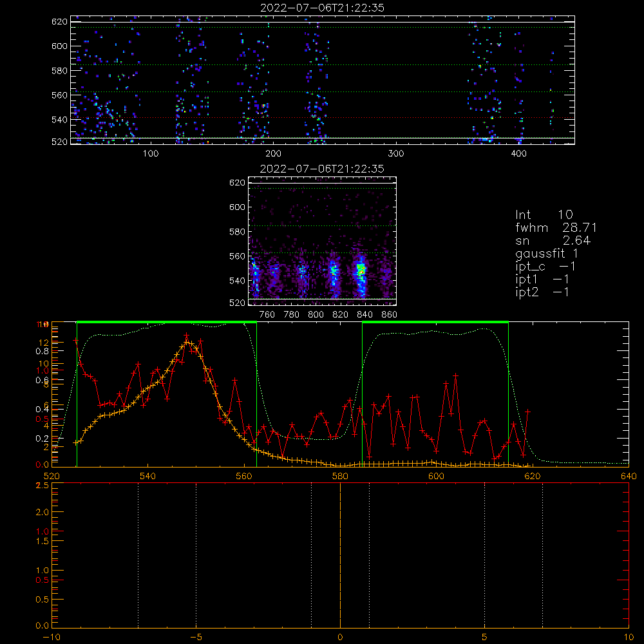Click x-axis label 840 under middle image
The width and height of the screenshot is (644, 644).
click(365, 315)
